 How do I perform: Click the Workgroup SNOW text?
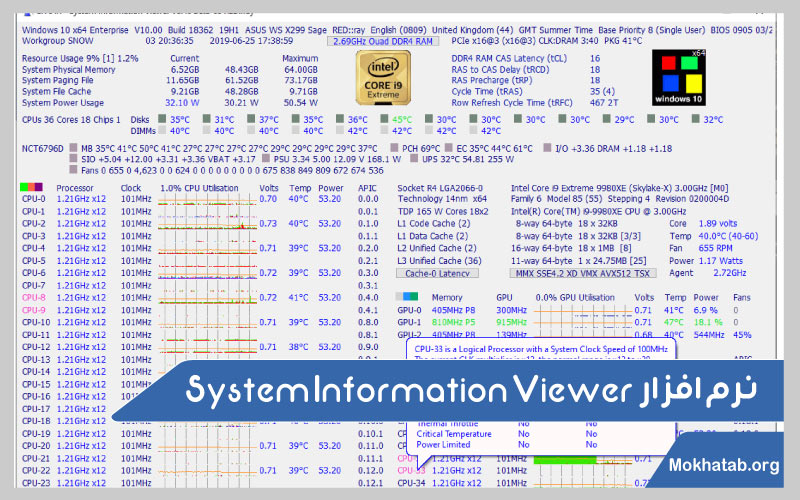[57, 41]
